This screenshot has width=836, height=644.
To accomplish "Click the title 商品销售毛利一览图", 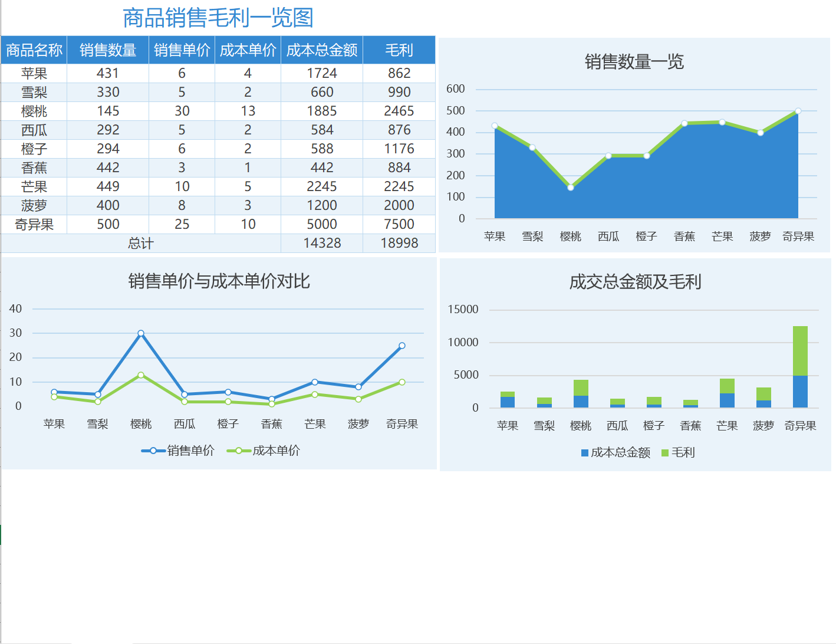I will [218, 18].
